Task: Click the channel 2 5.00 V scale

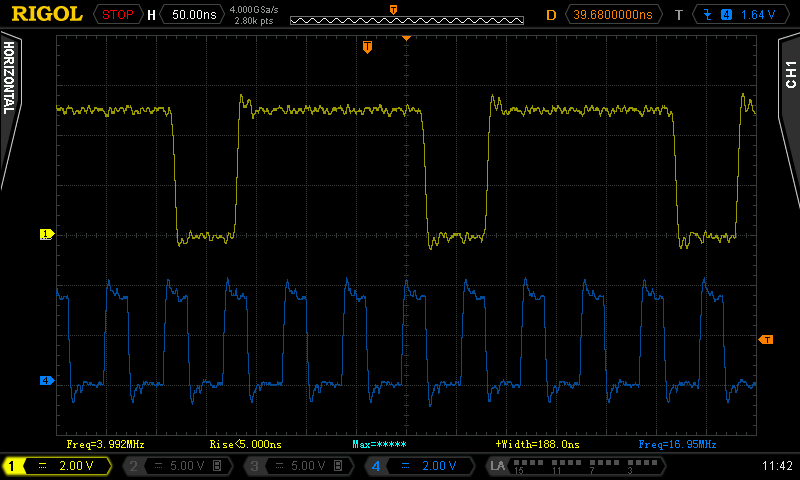Action: (187, 466)
